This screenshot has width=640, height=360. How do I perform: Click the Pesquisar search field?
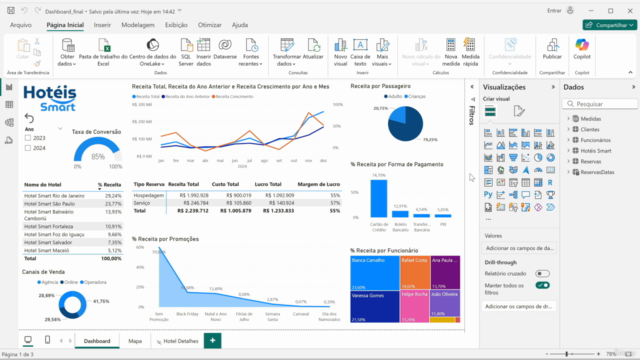(x=600, y=104)
